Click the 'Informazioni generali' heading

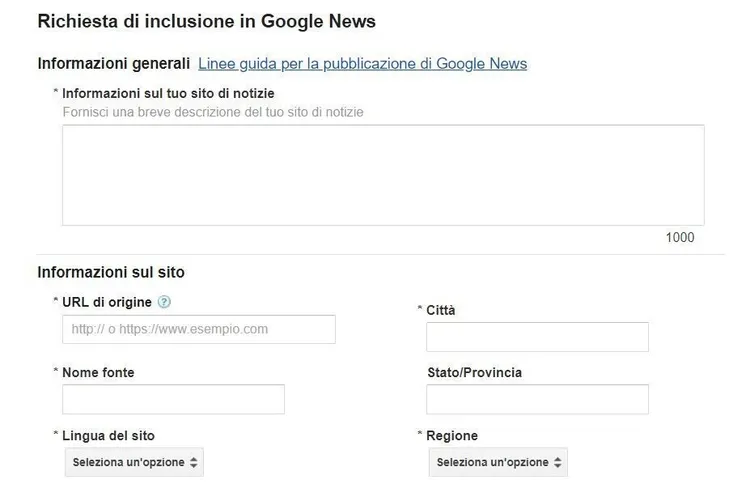pyautogui.click(x=114, y=64)
